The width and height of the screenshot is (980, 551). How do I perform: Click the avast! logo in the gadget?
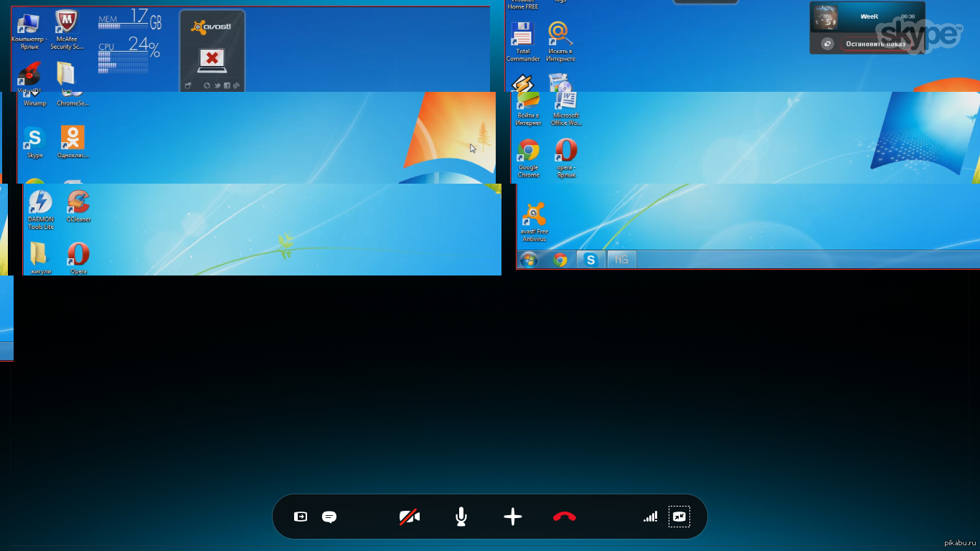pyautogui.click(x=211, y=27)
